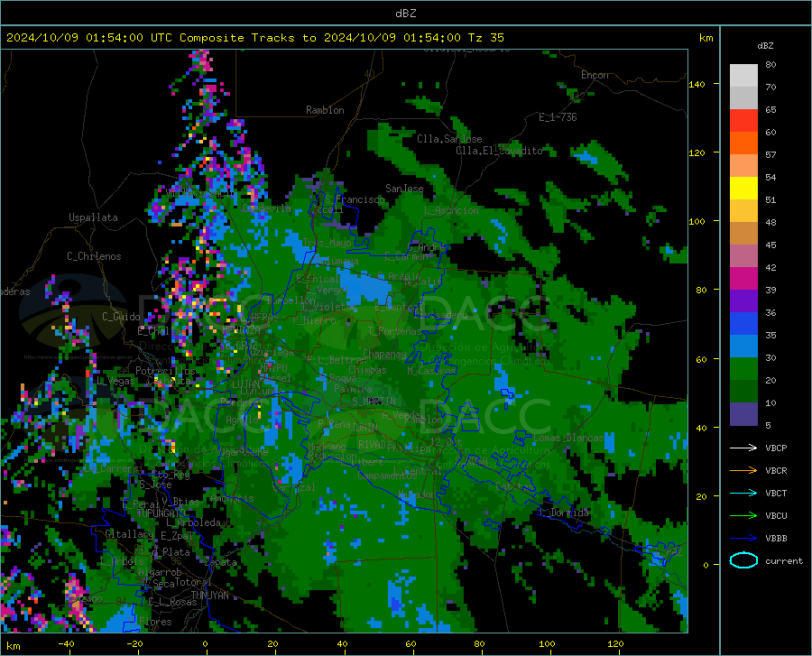Click the TUPUNGATO map label
812x656 pixels.
(x=161, y=513)
